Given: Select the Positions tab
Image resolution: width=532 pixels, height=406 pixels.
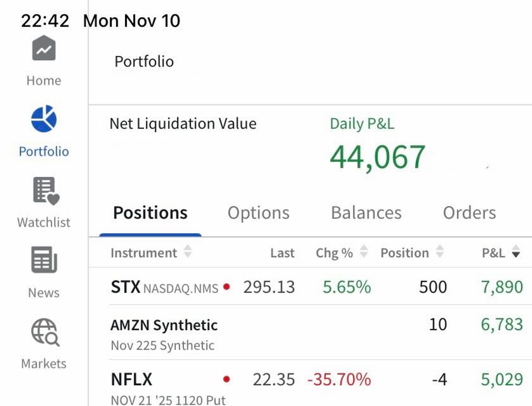Looking at the screenshot, I should pos(150,213).
